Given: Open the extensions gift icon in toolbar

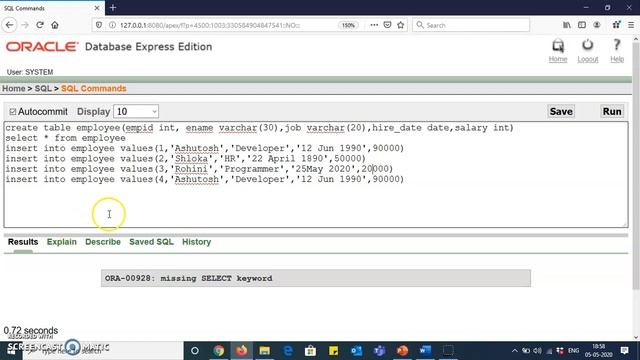Looking at the screenshot, I should tap(616, 25).
